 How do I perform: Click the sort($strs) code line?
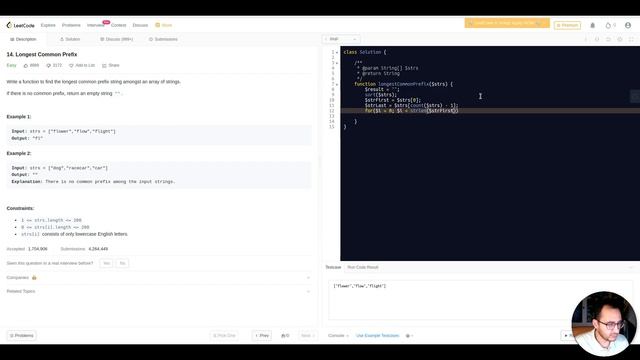380,95
